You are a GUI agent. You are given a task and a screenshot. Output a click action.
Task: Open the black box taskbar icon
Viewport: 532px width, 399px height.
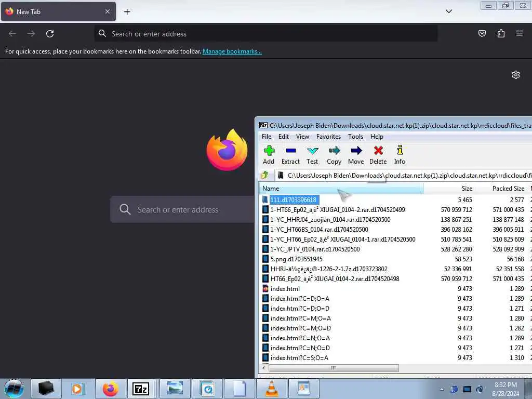(46, 389)
